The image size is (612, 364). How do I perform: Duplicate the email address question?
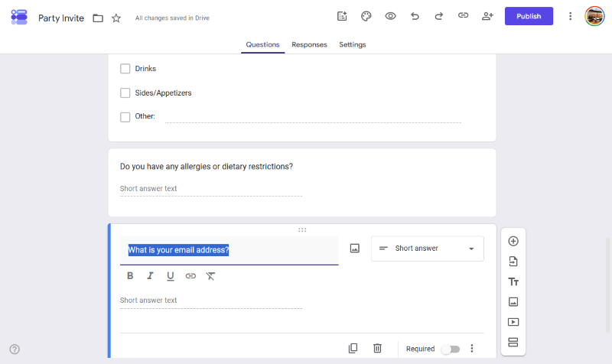(353, 348)
